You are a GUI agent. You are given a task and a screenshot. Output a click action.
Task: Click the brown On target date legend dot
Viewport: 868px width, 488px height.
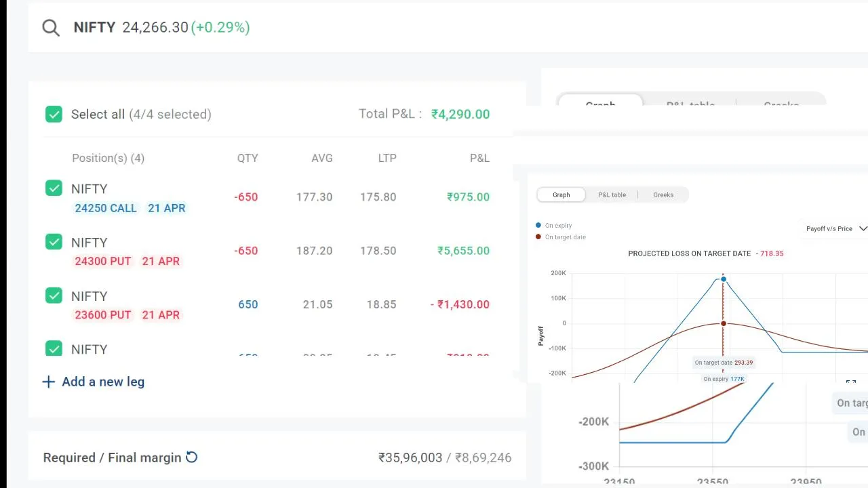point(538,237)
